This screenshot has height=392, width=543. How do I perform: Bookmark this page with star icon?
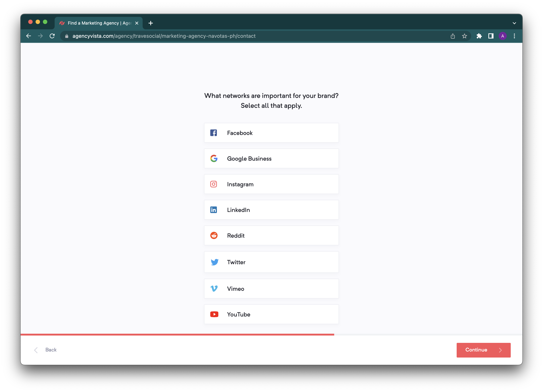pos(465,36)
